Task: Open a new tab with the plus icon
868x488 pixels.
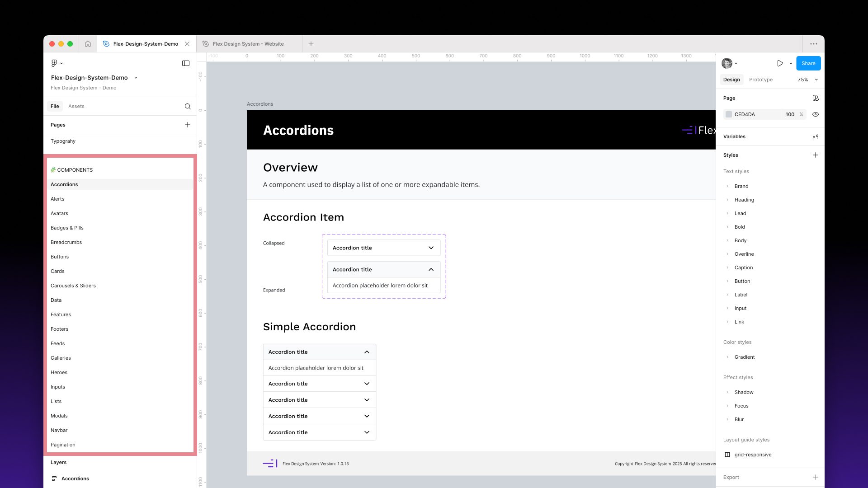Action: 311,44
